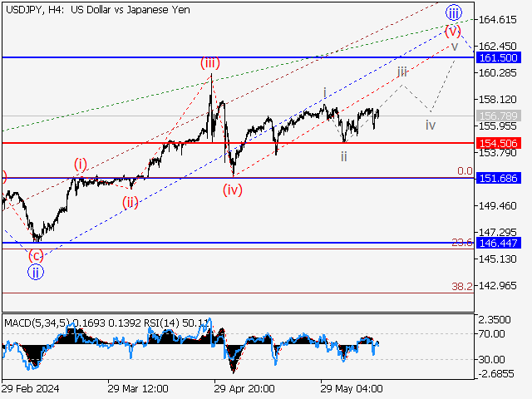
Task: Click the 70.00 RSI level value
Action: pyautogui.click(x=491, y=334)
